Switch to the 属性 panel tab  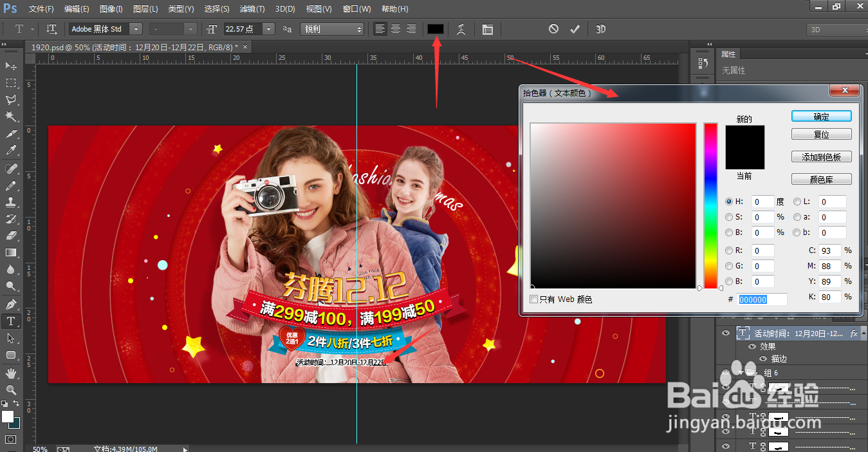click(x=728, y=54)
